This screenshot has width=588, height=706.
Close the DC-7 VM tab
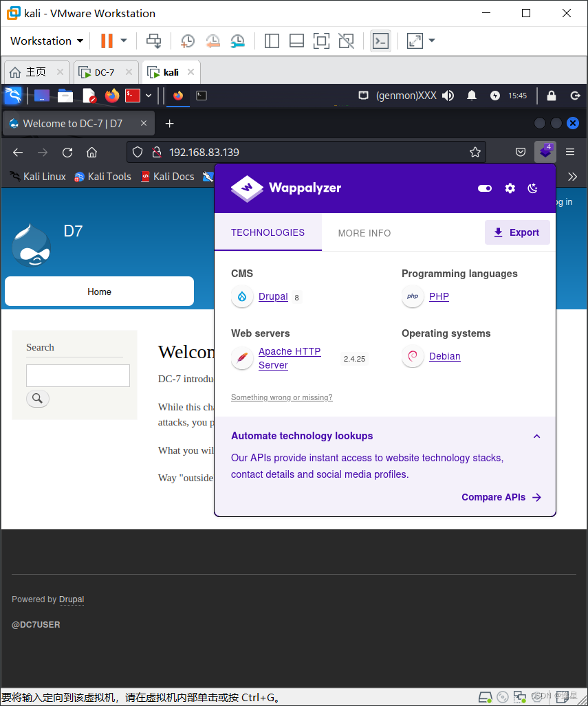[x=129, y=72]
